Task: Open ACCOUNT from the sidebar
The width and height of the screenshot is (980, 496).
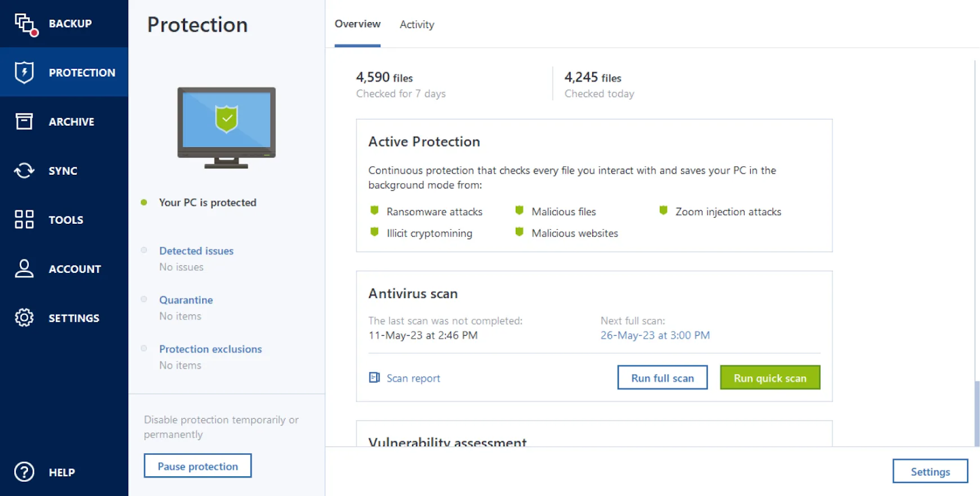Action: click(64, 269)
